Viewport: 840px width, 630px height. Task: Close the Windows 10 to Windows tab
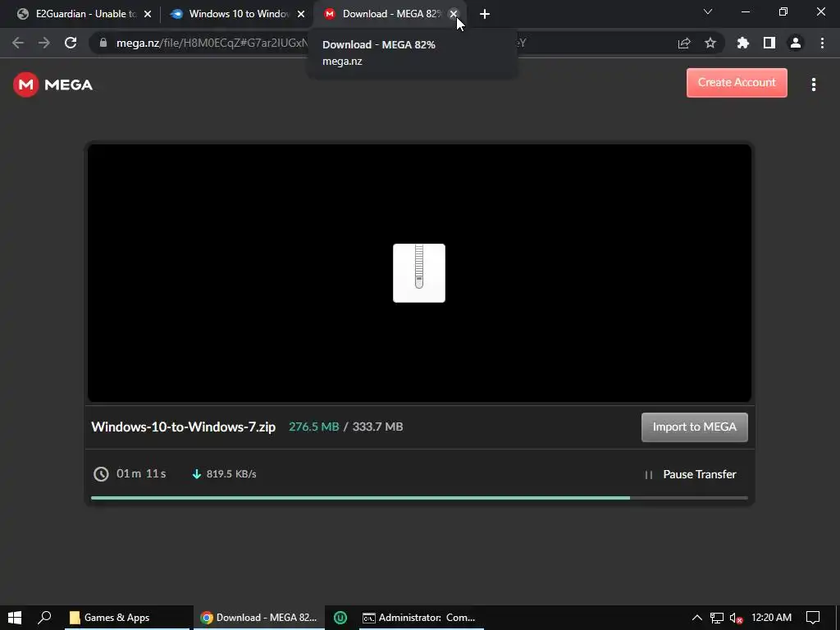pyautogui.click(x=301, y=14)
